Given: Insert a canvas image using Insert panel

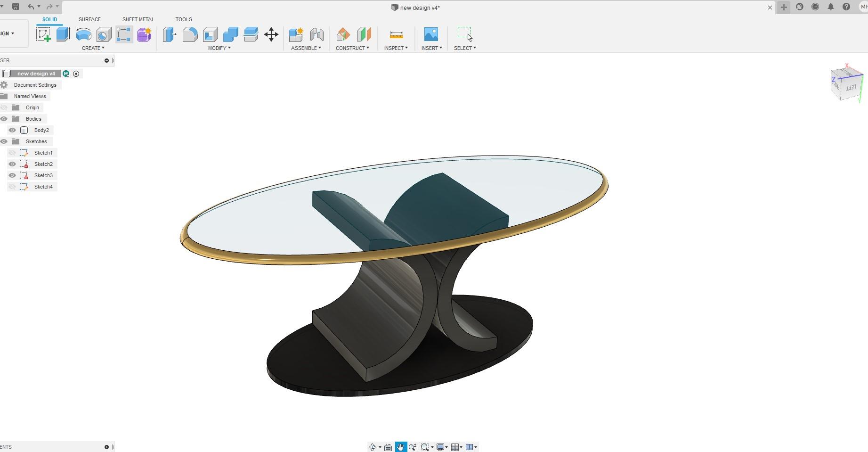Looking at the screenshot, I should coord(430,34).
